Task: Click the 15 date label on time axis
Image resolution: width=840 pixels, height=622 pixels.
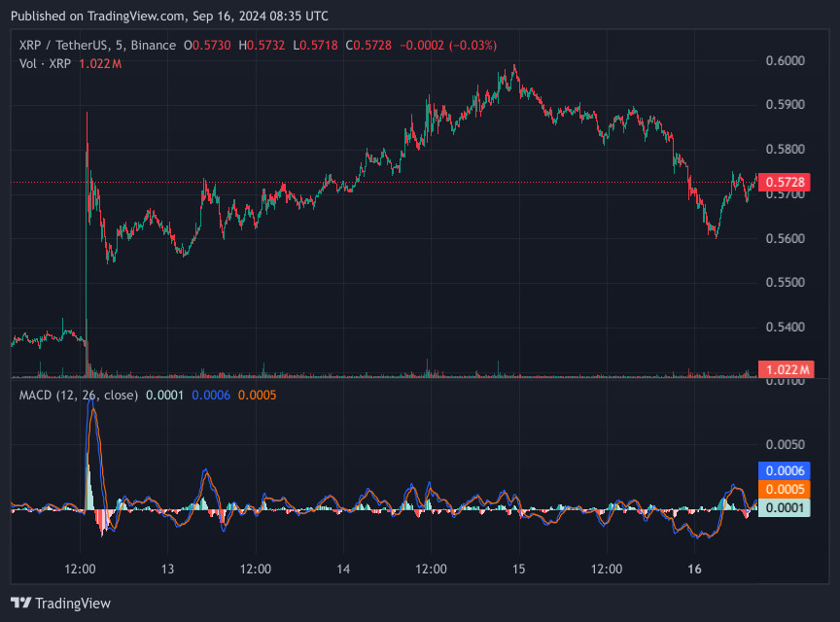Action: (518, 569)
